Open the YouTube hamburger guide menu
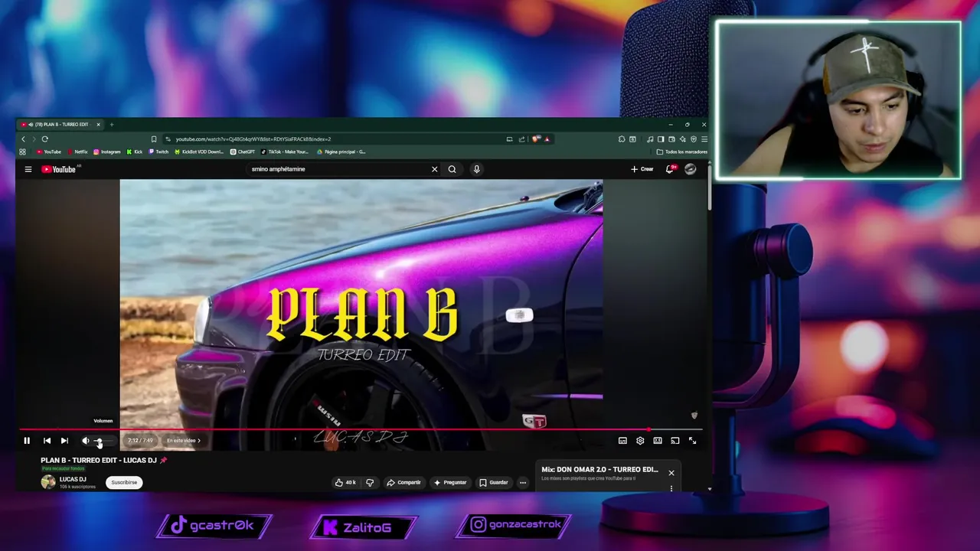This screenshot has height=551, width=980. [x=28, y=169]
